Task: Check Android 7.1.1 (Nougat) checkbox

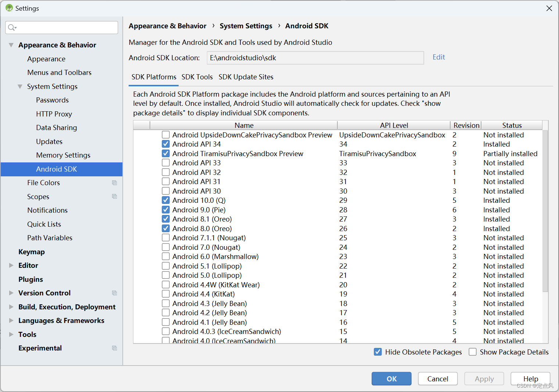Action: (166, 238)
